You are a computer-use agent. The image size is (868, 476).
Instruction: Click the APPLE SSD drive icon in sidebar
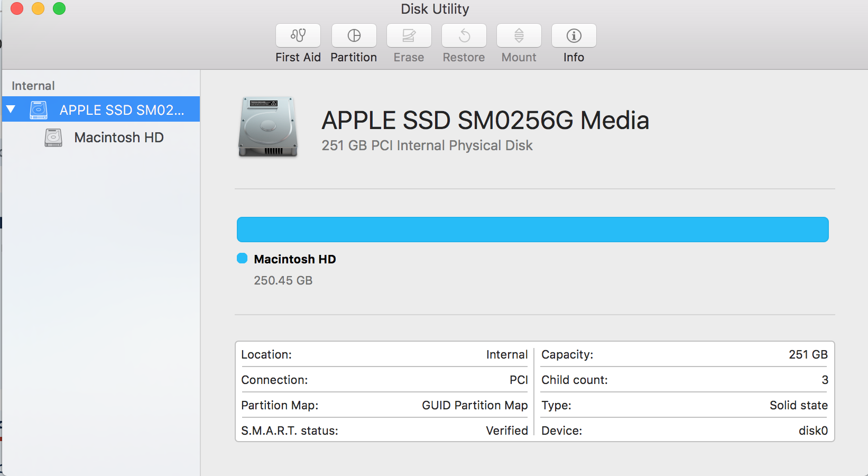click(x=39, y=109)
